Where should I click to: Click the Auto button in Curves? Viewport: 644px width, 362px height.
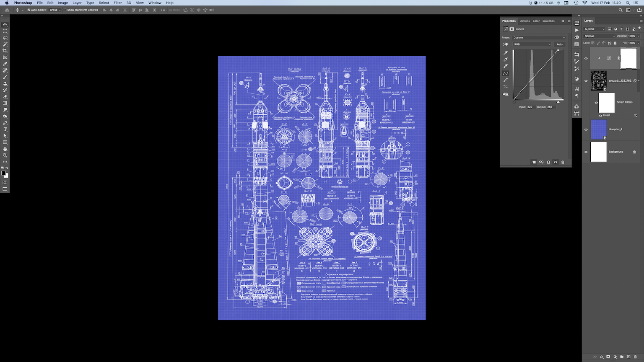[x=560, y=44]
